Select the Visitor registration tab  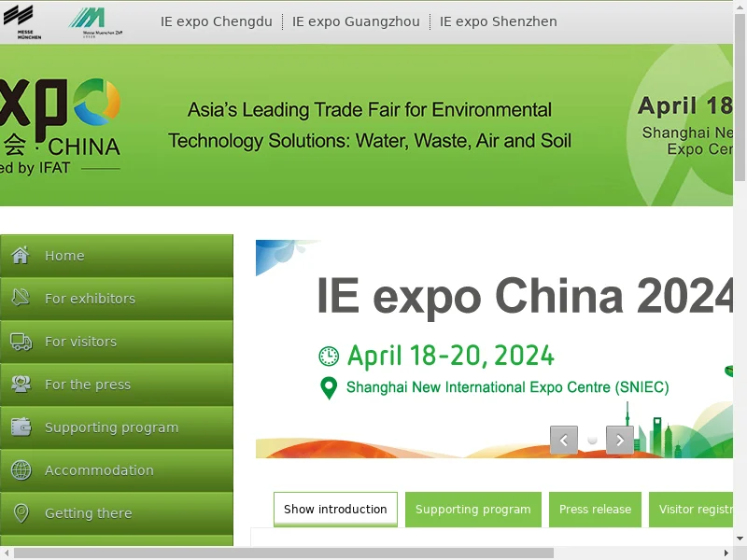click(691, 509)
